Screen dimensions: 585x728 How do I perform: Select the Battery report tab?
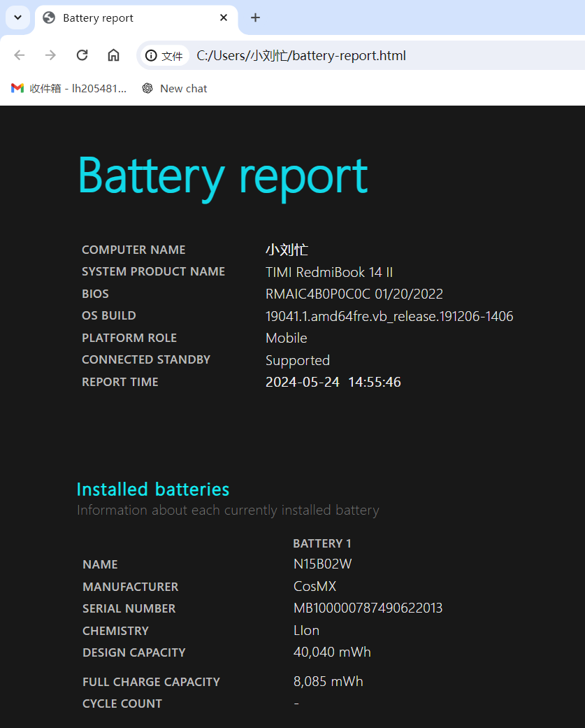pos(136,18)
